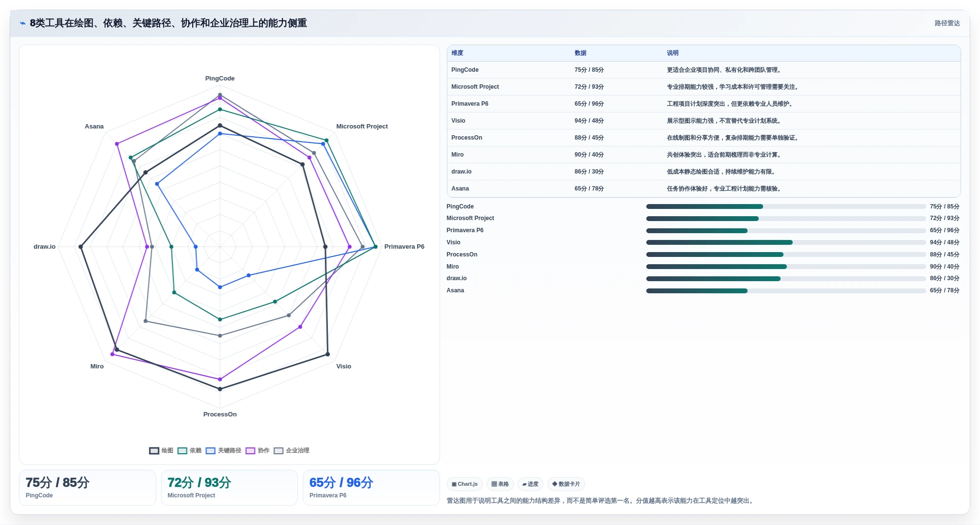
Task: Click the 说明 column header
Action: [672, 53]
